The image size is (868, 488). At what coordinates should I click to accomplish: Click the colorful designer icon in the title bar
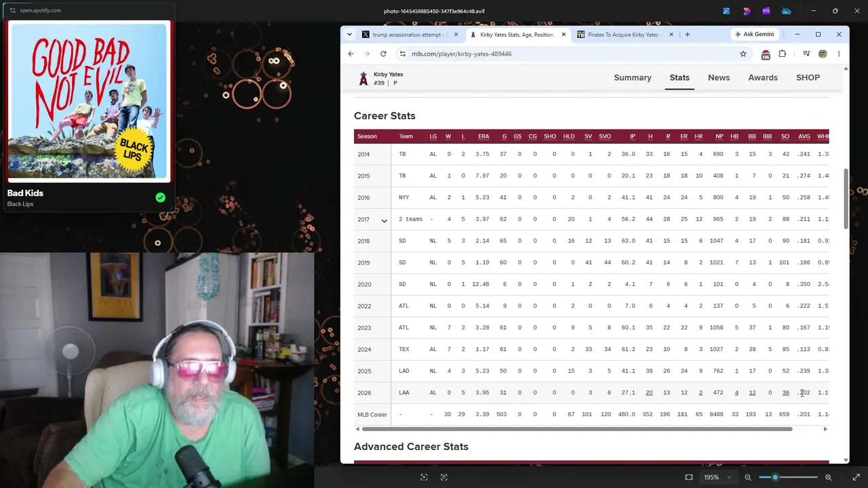coord(747,11)
